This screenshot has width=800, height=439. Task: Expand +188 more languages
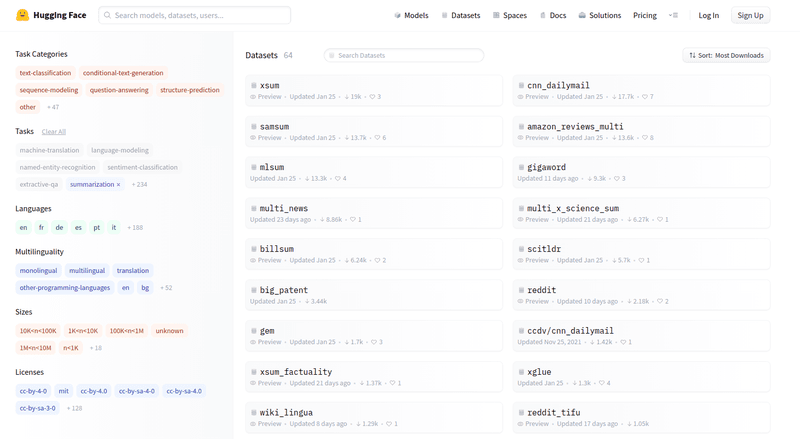coord(135,228)
